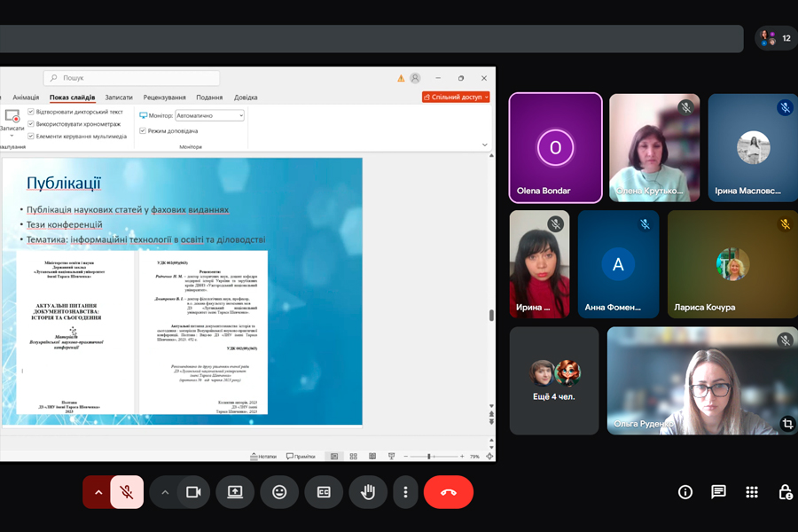Open the Показ слайдів ribbon tab
798x532 pixels.
[73, 98]
